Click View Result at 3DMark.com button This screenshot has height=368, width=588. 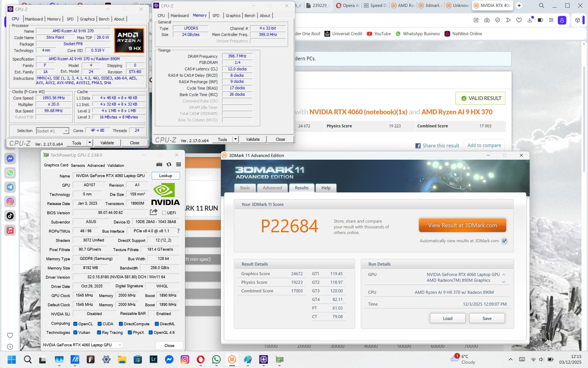tap(462, 225)
